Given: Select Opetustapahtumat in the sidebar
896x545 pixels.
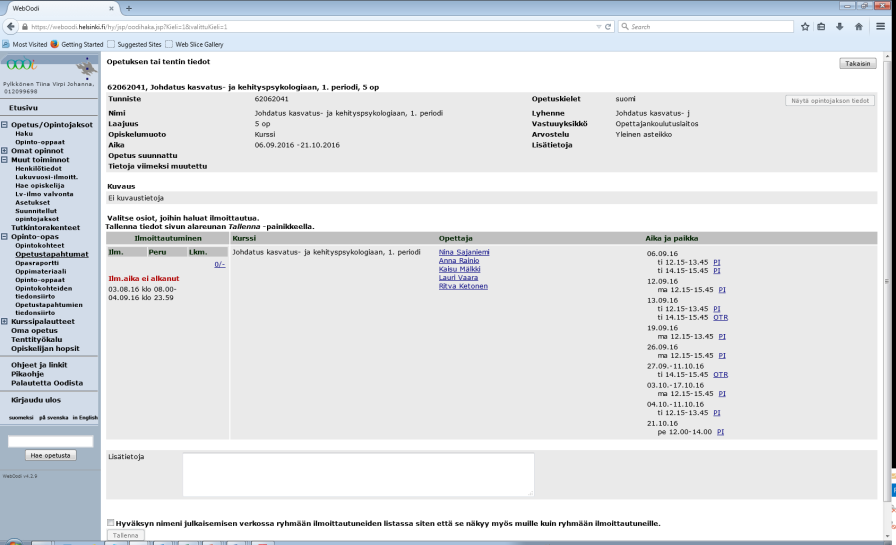Looking at the screenshot, I should pos(51,254).
